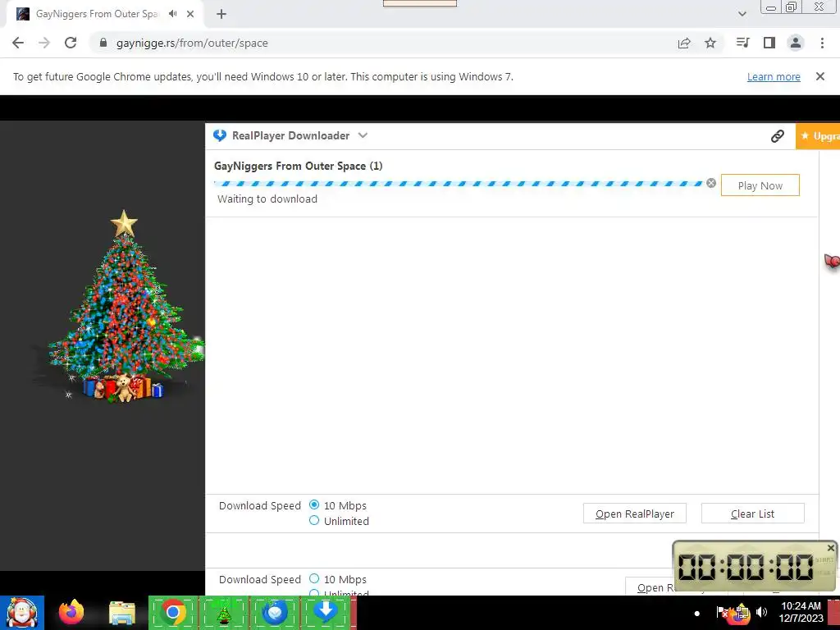Open the Chrome three-dot menu
840x630 pixels.
822,43
